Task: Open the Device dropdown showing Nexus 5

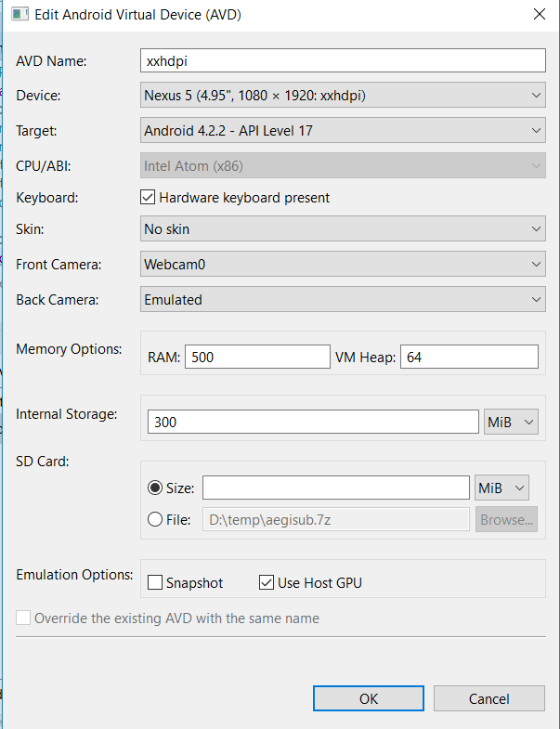Action: (343, 96)
